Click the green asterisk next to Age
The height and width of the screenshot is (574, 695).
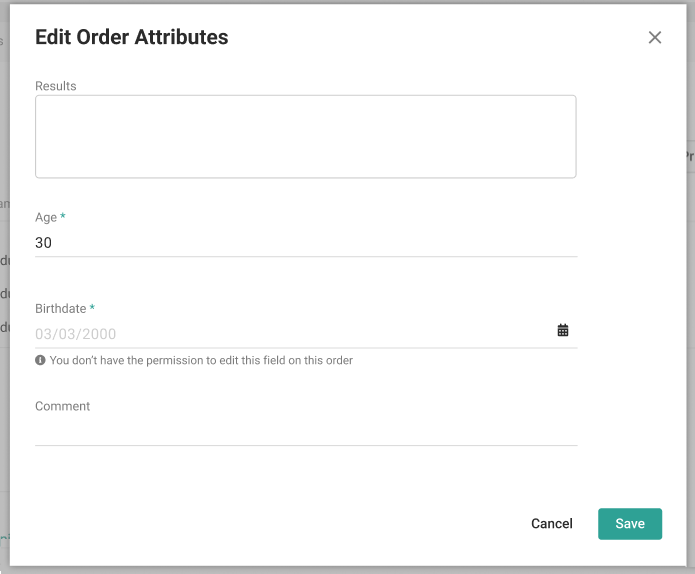63,217
